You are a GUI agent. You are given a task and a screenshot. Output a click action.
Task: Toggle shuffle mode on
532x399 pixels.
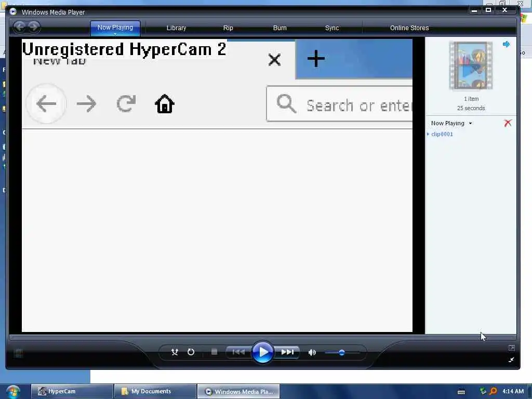point(175,352)
